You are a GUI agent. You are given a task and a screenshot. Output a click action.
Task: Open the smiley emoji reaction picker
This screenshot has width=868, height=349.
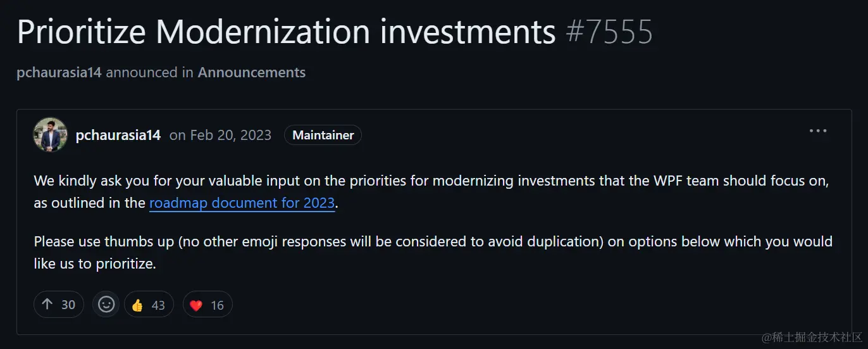pos(106,305)
